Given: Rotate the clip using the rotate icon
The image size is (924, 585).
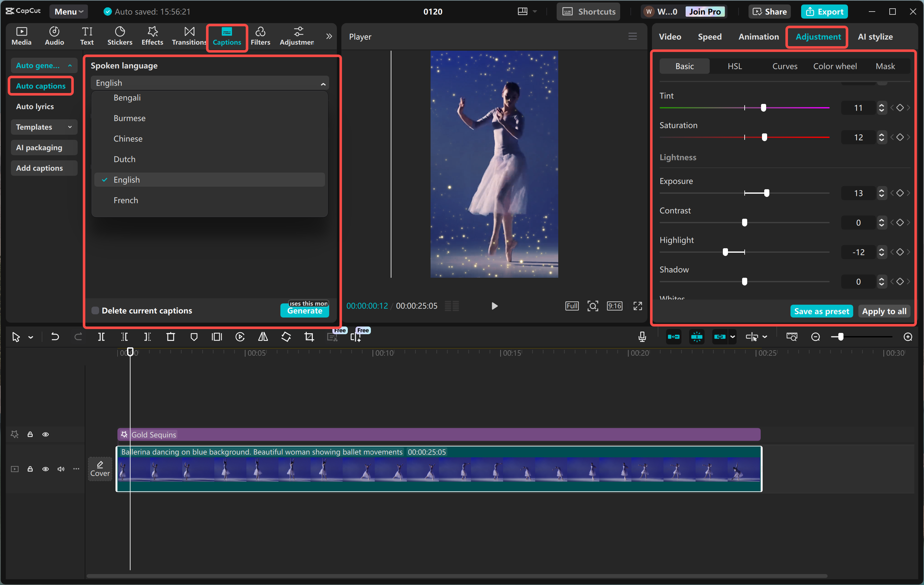Looking at the screenshot, I should pyautogui.click(x=286, y=337).
